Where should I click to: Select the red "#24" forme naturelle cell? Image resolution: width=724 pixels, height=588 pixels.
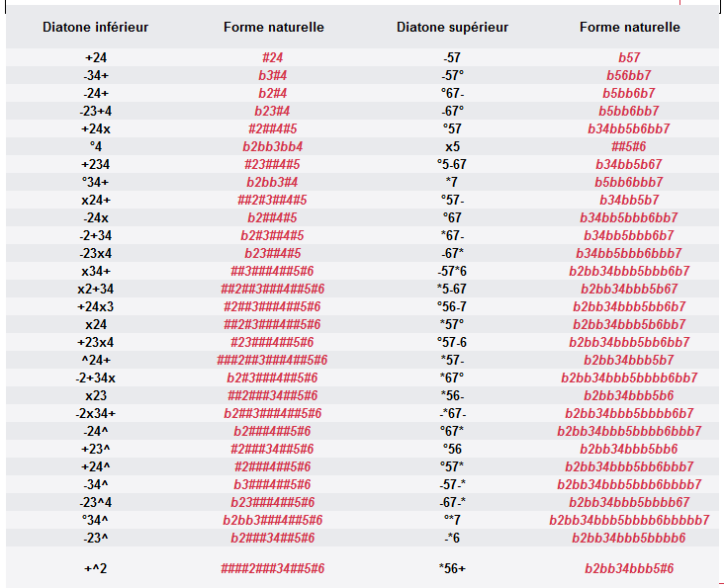pos(273,57)
